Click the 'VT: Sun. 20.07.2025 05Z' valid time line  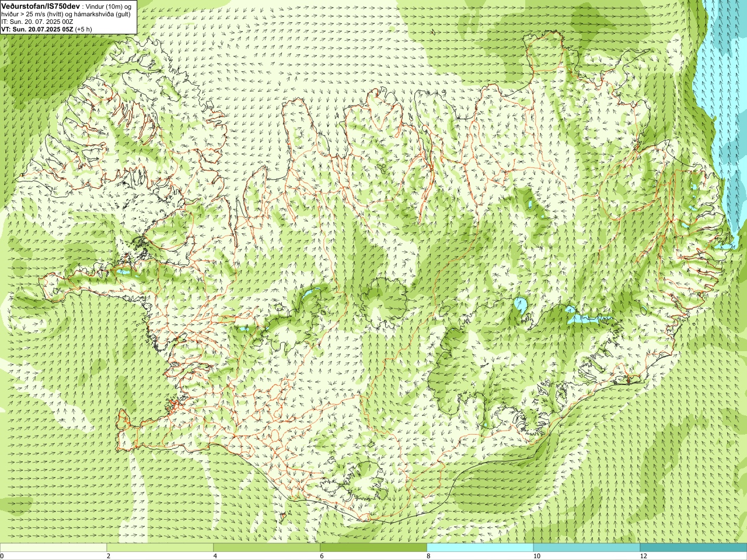(46, 29)
